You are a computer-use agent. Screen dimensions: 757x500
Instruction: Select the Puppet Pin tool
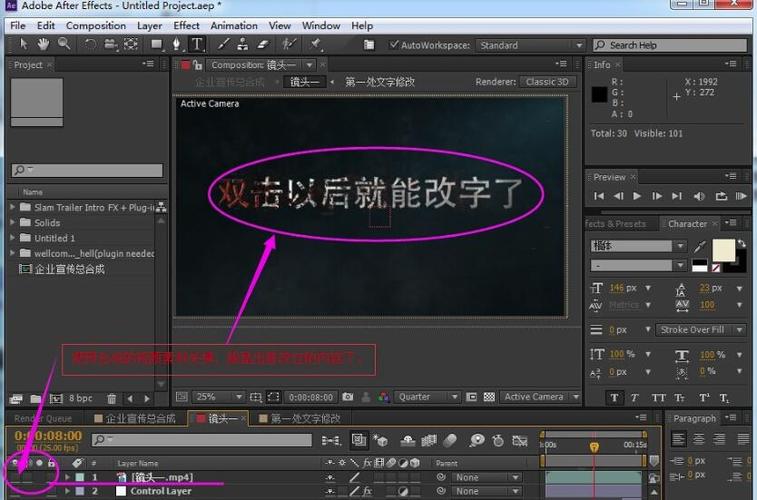[315, 44]
